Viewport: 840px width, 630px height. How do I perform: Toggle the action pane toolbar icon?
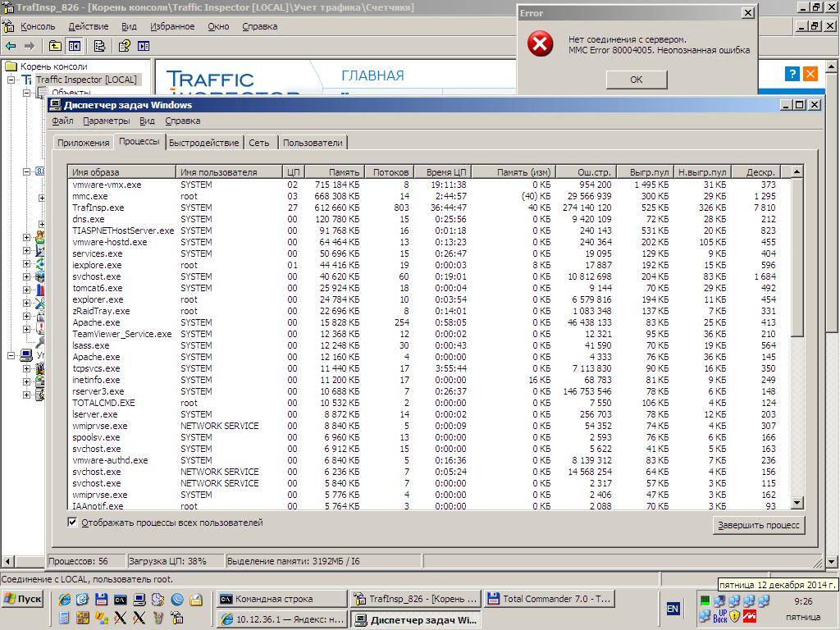pos(144,46)
